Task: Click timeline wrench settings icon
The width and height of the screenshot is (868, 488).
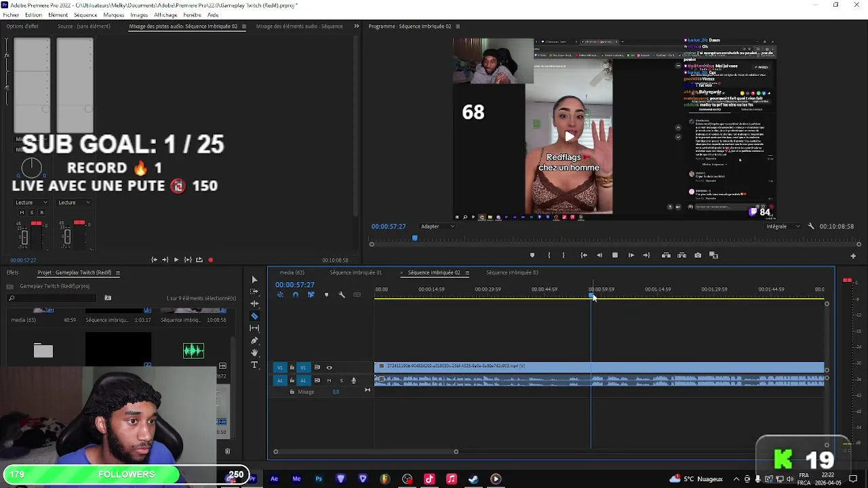Action: 342,295
